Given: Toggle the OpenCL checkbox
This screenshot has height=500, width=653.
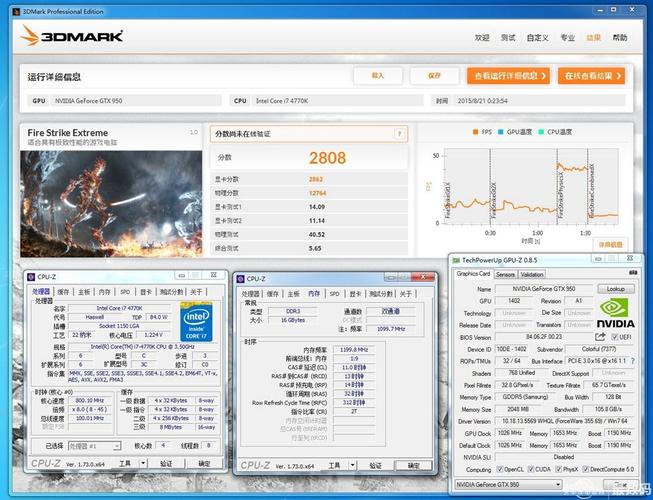Looking at the screenshot, I should tap(500, 469).
